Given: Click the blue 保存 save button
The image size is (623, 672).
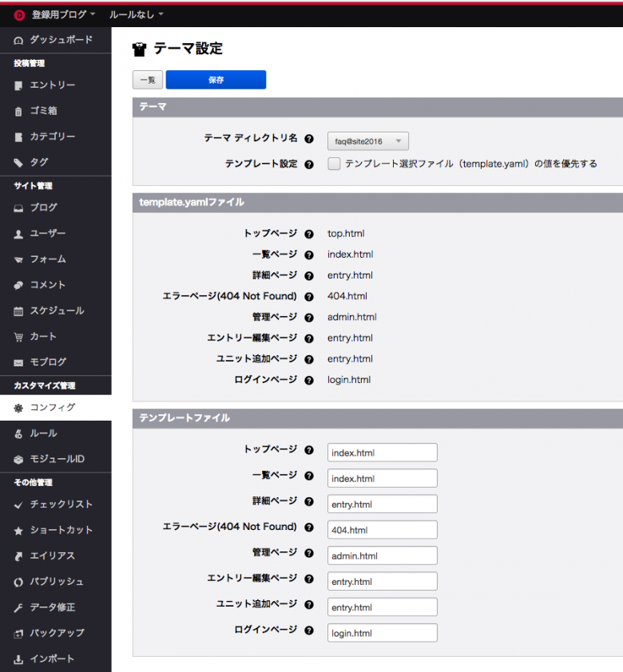Looking at the screenshot, I should pos(216,80).
